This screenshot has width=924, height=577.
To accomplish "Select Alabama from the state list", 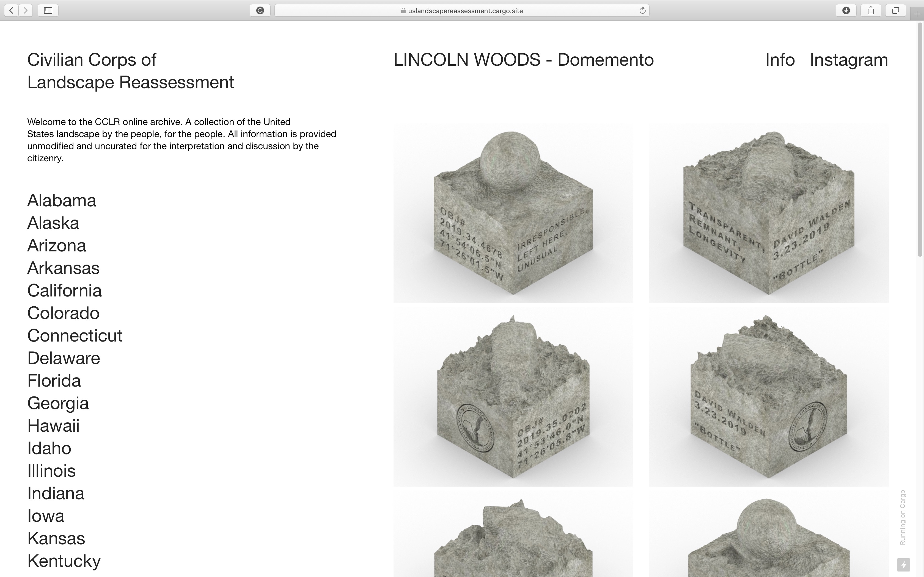I will pyautogui.click(x=62, y=201).
